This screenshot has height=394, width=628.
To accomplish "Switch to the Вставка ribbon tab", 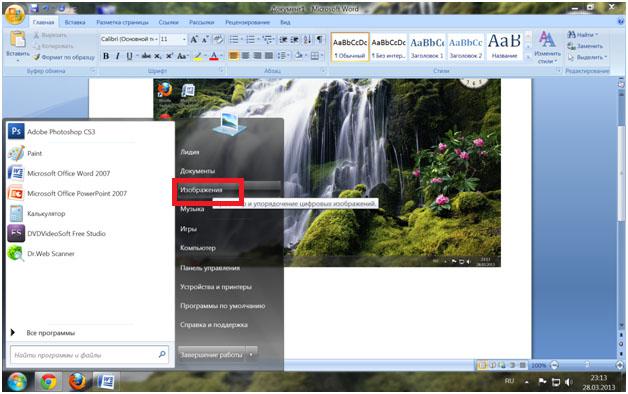I will [x=75, y=22].
